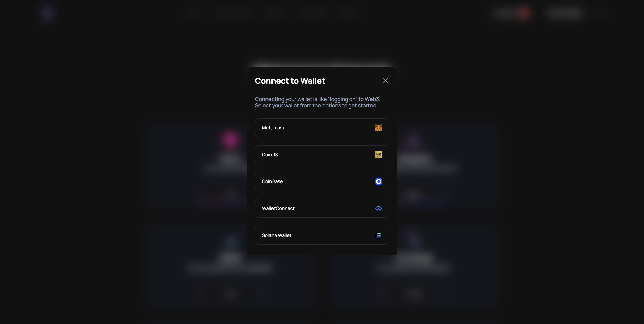644x324 pixels.
Task: Click the yellow Coin98 logo icon
Action: coord(378,155)
